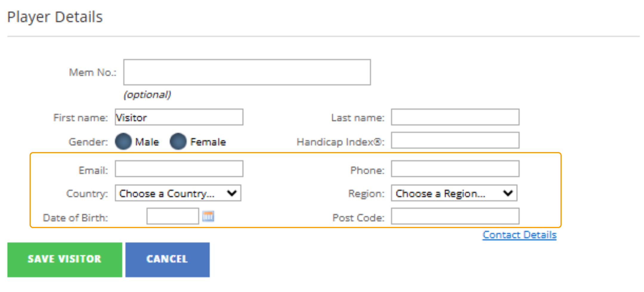The width and height of the screenshot is (644, 292).
Task: Place cursor in the Email field
Action: [x=179, y=169]
